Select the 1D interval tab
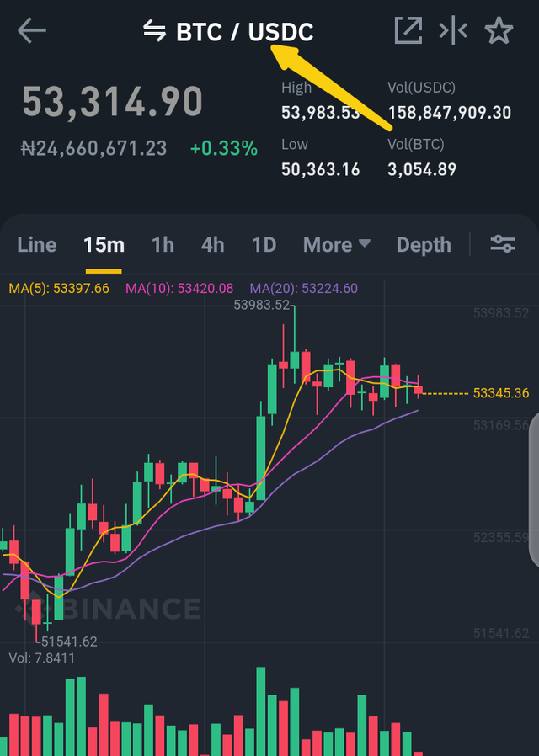The height and width of the screenshot is (756, 539). pyautogui.click(x=264, y=245)
